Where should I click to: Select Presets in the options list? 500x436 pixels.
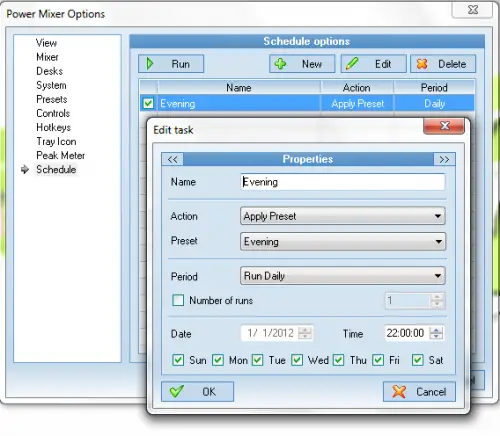click(52, 99)
